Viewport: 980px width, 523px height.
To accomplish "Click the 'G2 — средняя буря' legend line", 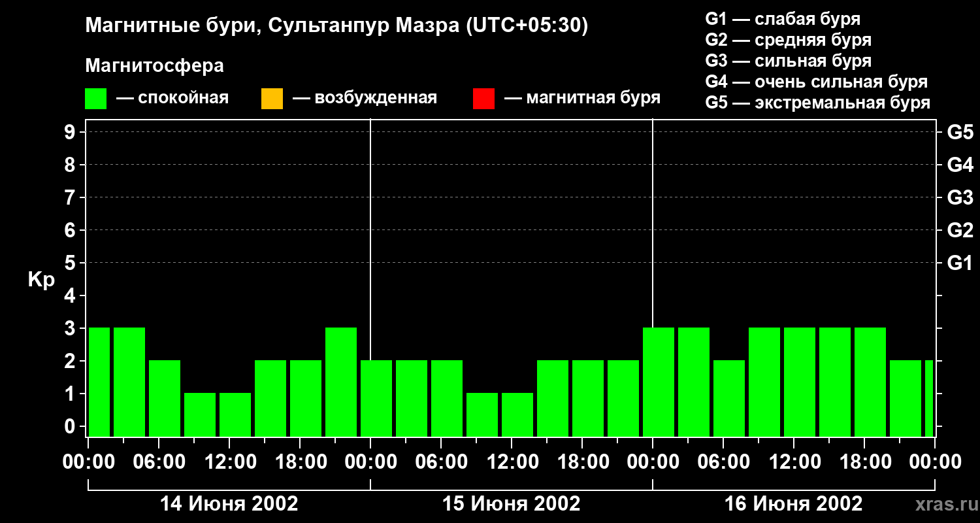I will click(789, 40).
